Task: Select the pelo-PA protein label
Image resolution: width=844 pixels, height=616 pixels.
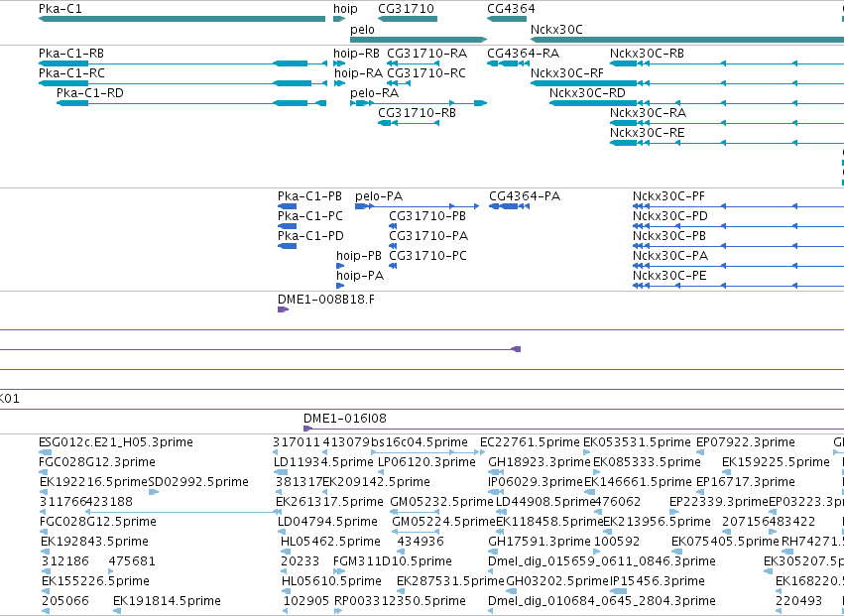Action: pyautogui.click(x=379, y=196)
